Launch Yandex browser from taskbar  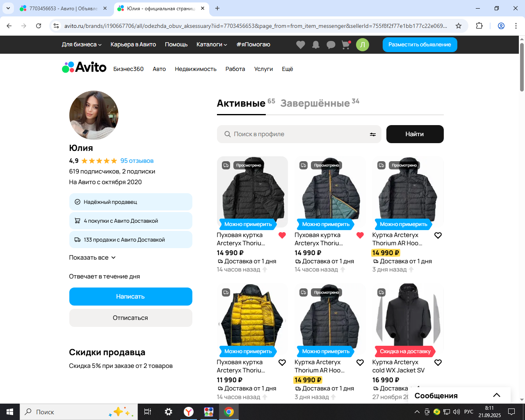[189, 412]
